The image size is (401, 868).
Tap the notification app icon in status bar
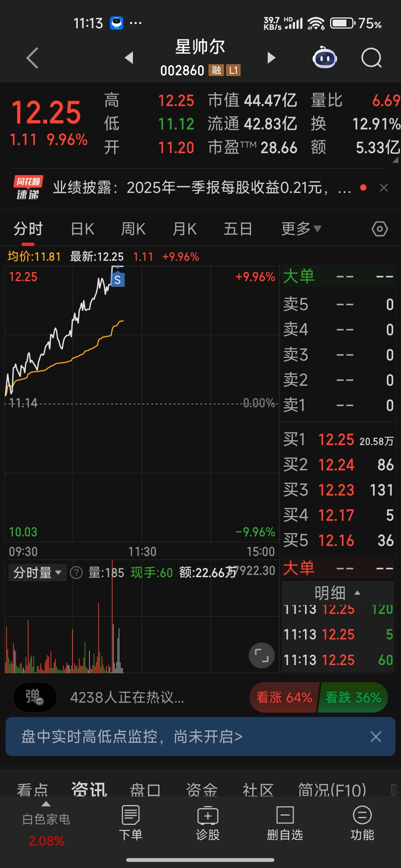pos(117,23)
